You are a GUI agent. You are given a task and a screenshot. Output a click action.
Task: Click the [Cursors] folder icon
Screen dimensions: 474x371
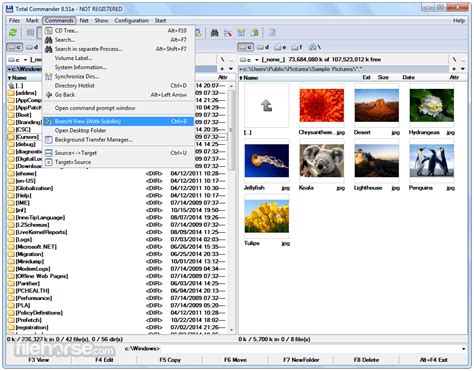(x=11, y=137)
